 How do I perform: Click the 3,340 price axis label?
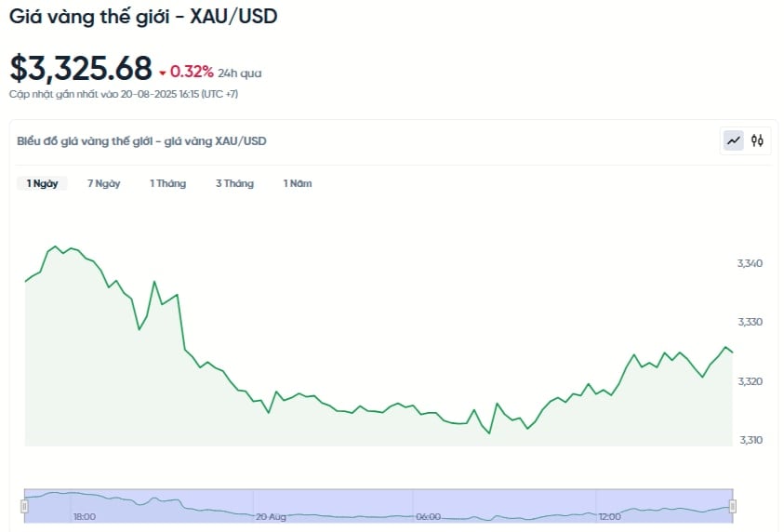(750, 263)
